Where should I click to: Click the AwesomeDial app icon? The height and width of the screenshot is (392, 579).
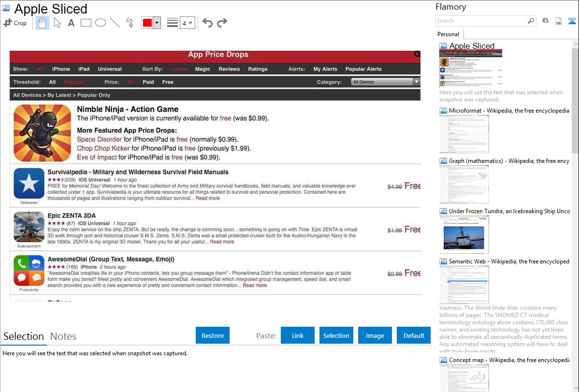pos(29,271)
